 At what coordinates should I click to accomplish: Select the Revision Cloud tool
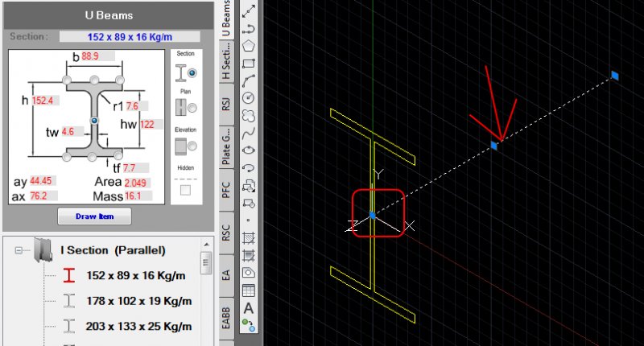[249, 115]
